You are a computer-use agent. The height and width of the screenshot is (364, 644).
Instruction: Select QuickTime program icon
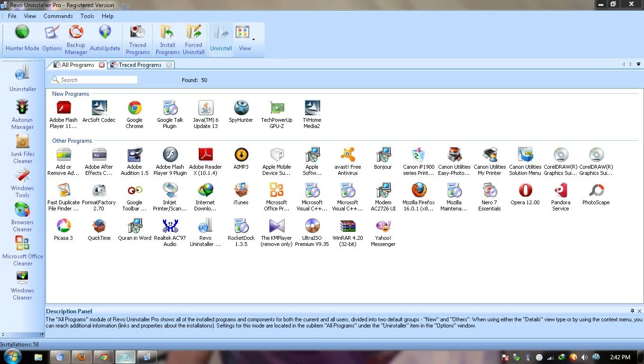click(99, 229)
